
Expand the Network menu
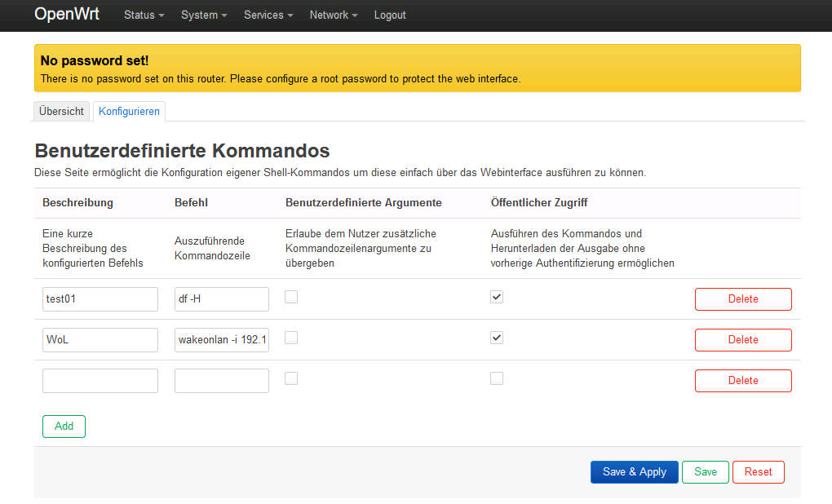point(333,15)
